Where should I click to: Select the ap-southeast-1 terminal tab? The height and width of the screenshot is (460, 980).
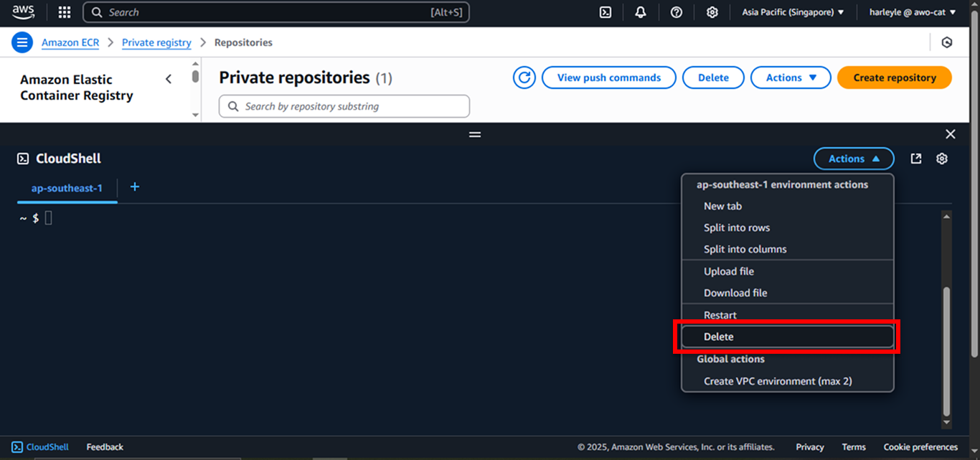(67, 188)
